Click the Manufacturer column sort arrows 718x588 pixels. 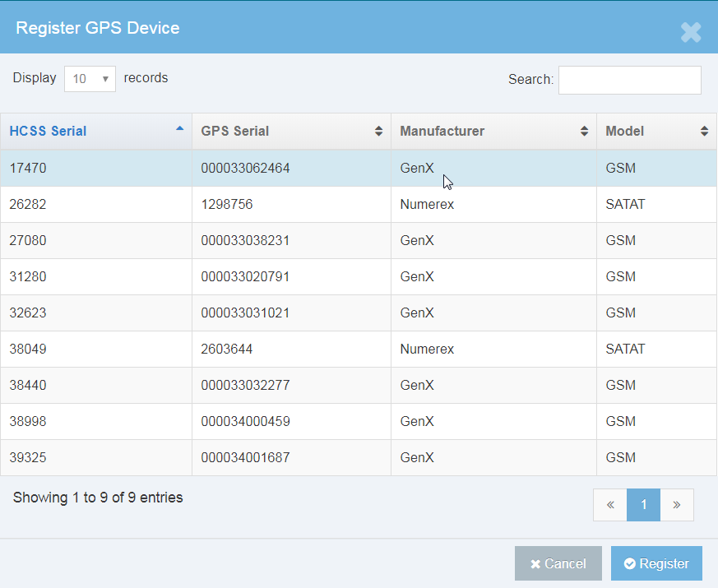(585, 131)
